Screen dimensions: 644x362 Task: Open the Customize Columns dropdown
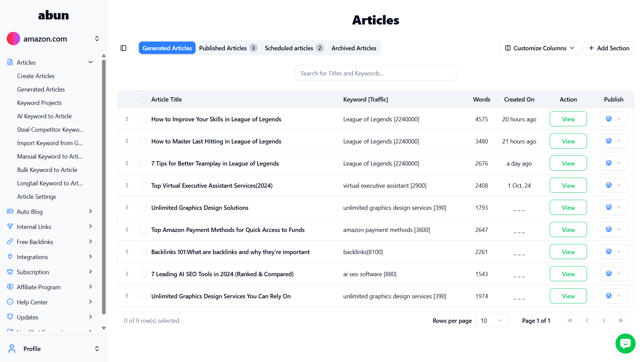click(539, 48)
